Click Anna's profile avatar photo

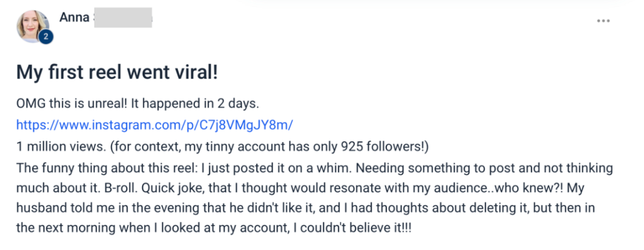(32, 25)
